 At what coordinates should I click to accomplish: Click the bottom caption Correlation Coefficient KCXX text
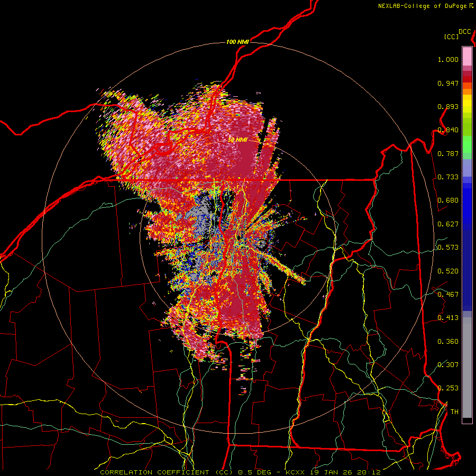pyautogui.click(x=240, y=472)
